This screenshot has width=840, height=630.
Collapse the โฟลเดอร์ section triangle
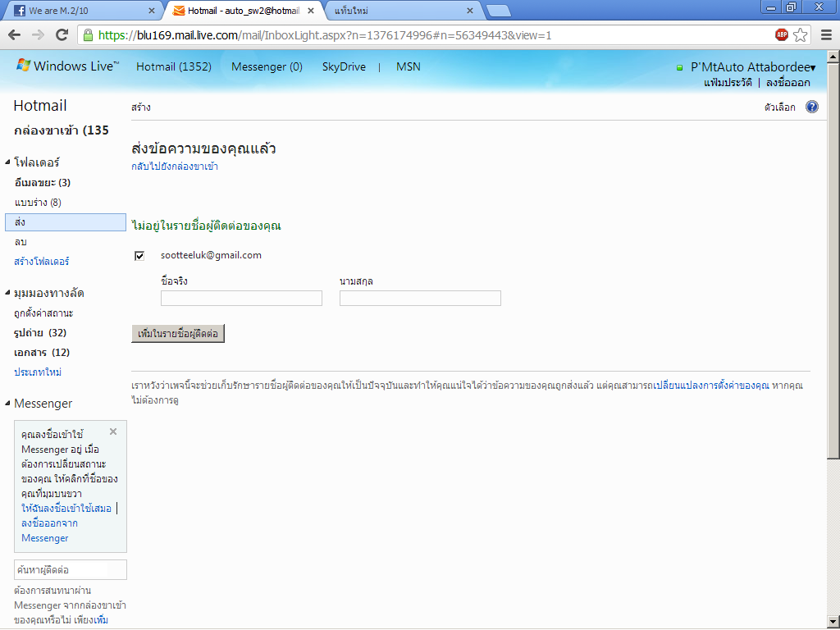(x=7, y=162)
